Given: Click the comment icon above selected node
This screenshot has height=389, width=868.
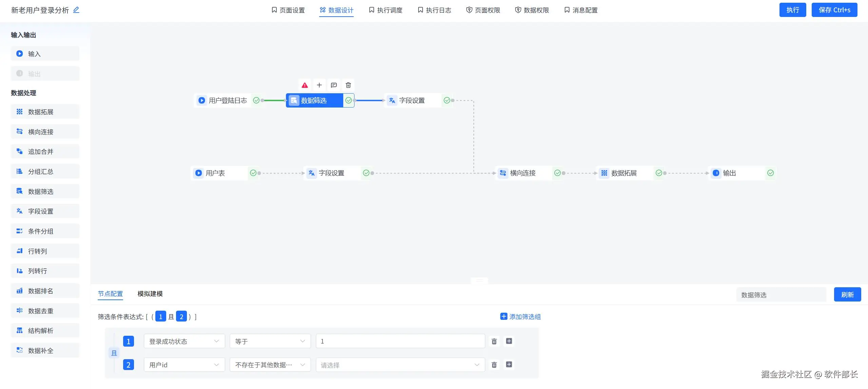Looking at the screenshot, I should point(334,85).
